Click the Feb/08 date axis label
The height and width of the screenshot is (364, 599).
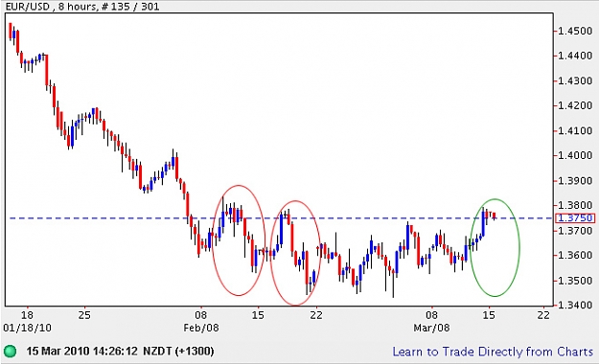pyautogui.click(x=201, y=328)
